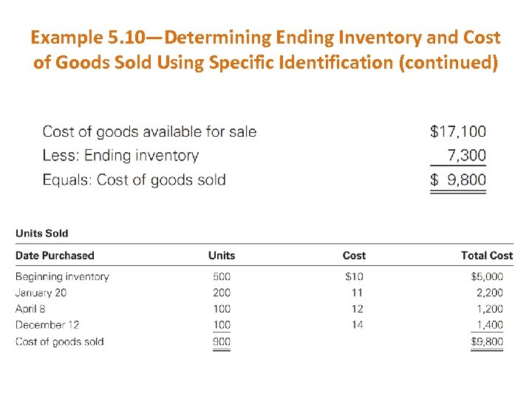Viewport: 532px width, 399px height.
Task: Click the 'Cost of goods sold' table row label
Action: [x=60, y=341]
